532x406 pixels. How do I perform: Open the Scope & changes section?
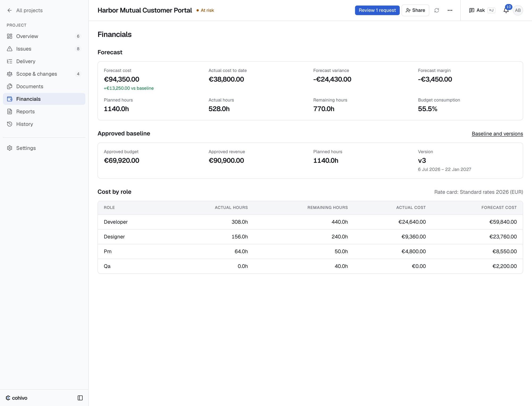(x=44, y=74)
